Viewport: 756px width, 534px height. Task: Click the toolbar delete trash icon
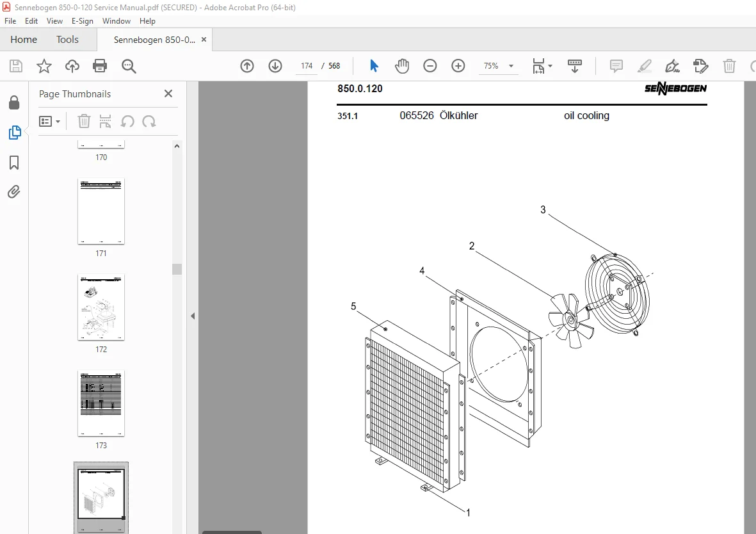point(729,66)
